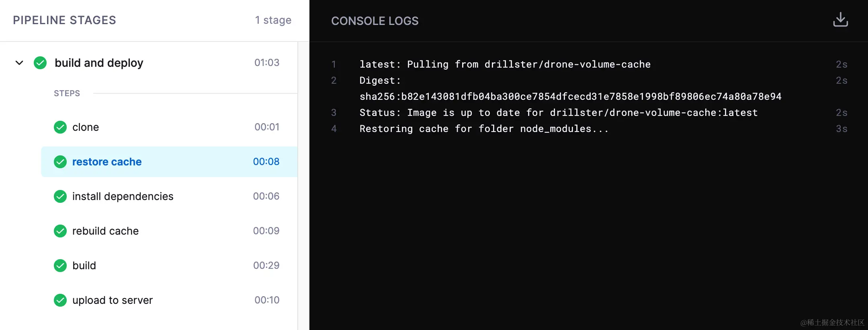The image size is (868, 330).
Task: Click the build and deploy success icon
Action: (x=40, y=63)
